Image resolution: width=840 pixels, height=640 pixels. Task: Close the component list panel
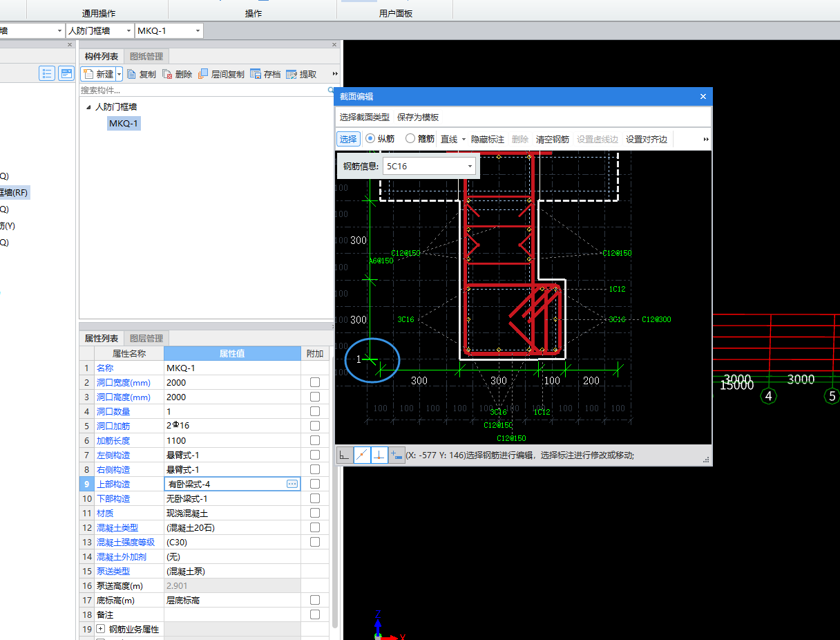[x=334, y=45]
